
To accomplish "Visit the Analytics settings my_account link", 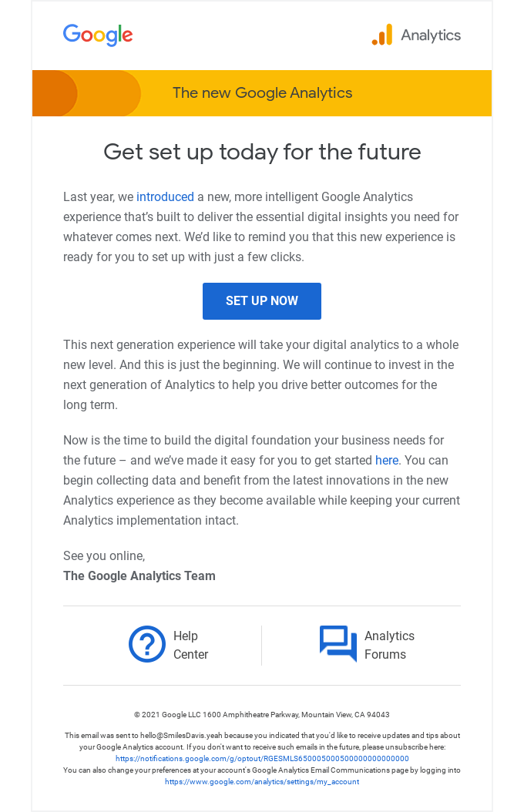I will click(262, 781).
